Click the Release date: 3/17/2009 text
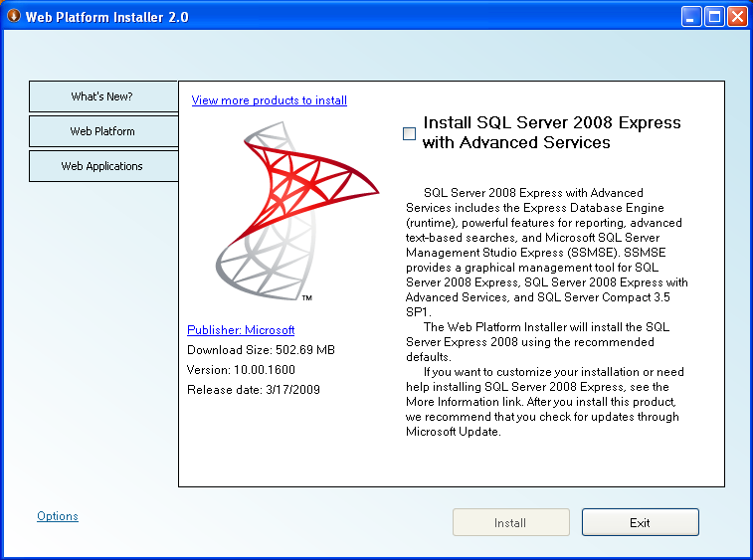The width and height of the screenshot is (753, 560). tap(254, 390)
